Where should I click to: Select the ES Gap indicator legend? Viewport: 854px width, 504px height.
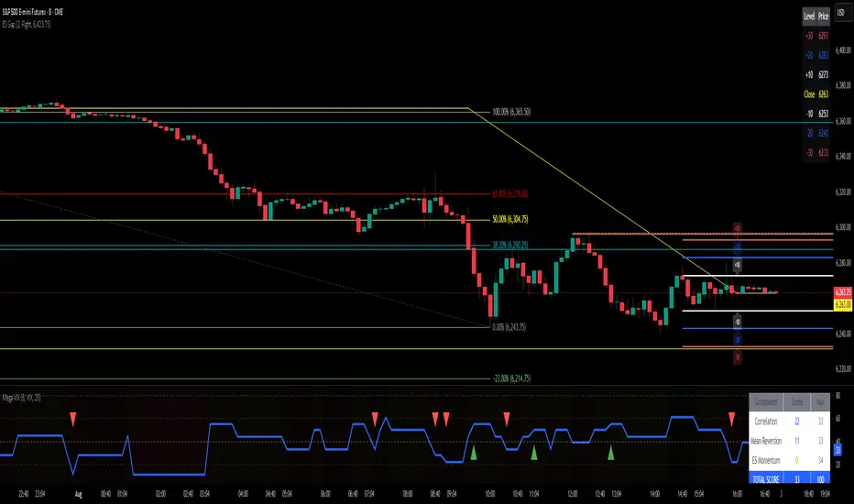[27, 25]
